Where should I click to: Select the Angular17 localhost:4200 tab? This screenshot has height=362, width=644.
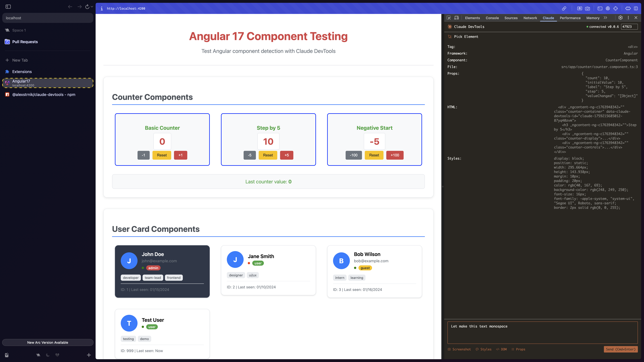[x=48, y=83]
